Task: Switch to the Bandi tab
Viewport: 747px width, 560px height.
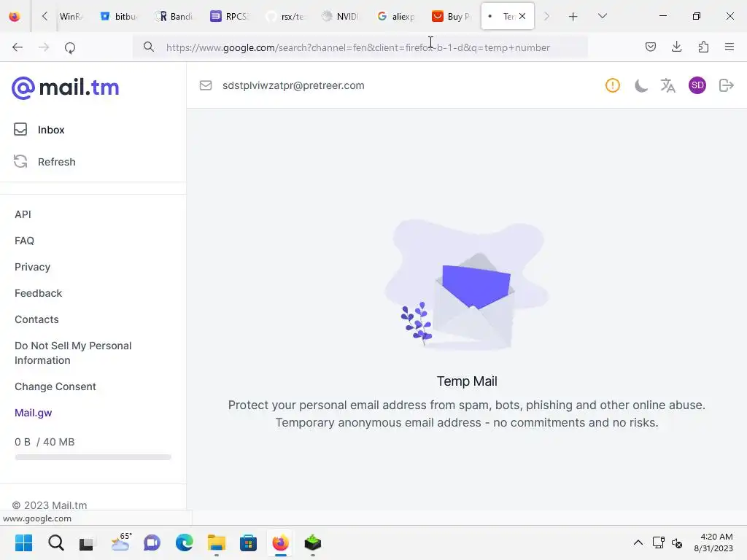Action: coord(174,16)
